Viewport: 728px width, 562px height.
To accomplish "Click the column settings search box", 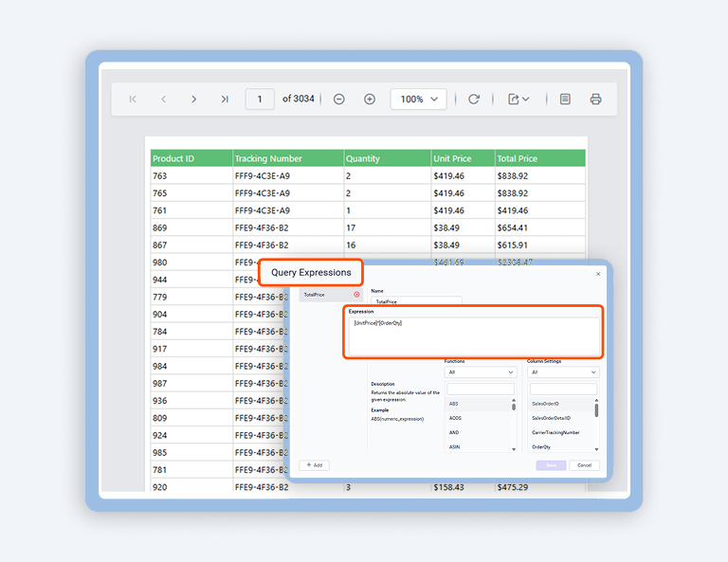I will (x=563, y=389).
